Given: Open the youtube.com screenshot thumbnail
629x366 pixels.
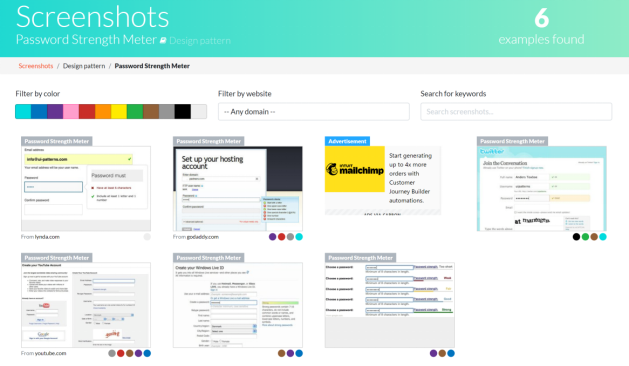Looking at the screenshot, I should (86, 305).
